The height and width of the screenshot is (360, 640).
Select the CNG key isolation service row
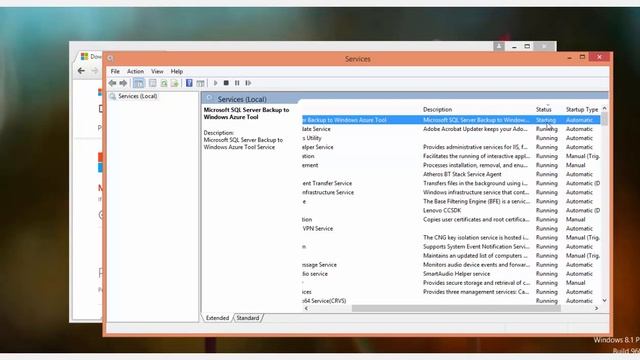click(x=451, y=238)
